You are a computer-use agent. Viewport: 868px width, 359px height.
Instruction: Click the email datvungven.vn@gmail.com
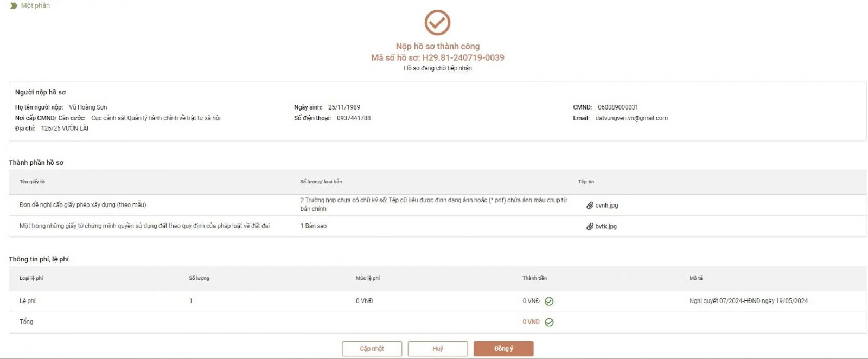[631, 118]
